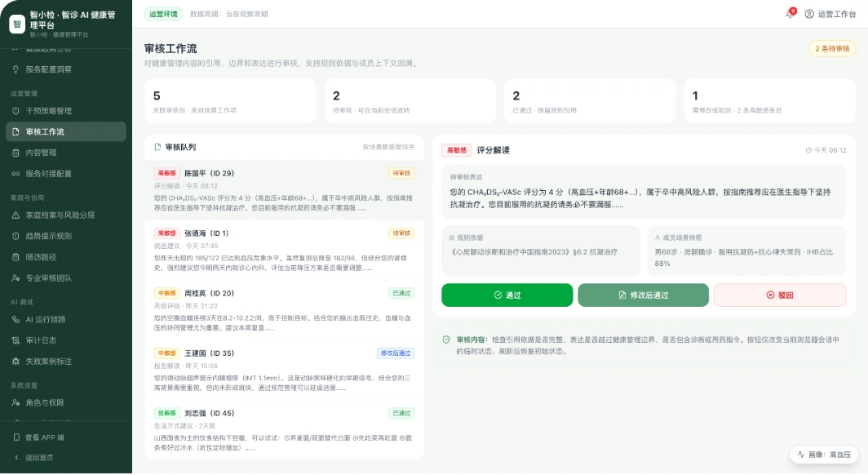Click the 待审核 count stat card
Image resolution: width=868 pixels, height=475 pixels.
click(410, 100)
